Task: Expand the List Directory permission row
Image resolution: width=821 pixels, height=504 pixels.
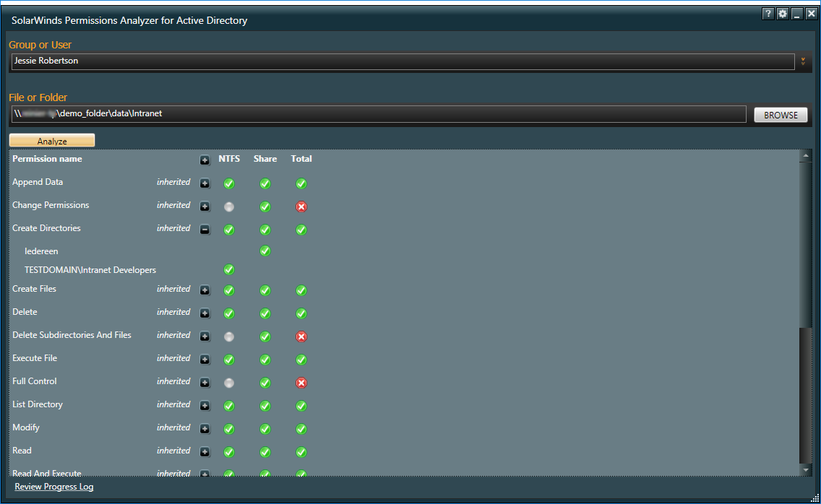Action: pos(205,405)
